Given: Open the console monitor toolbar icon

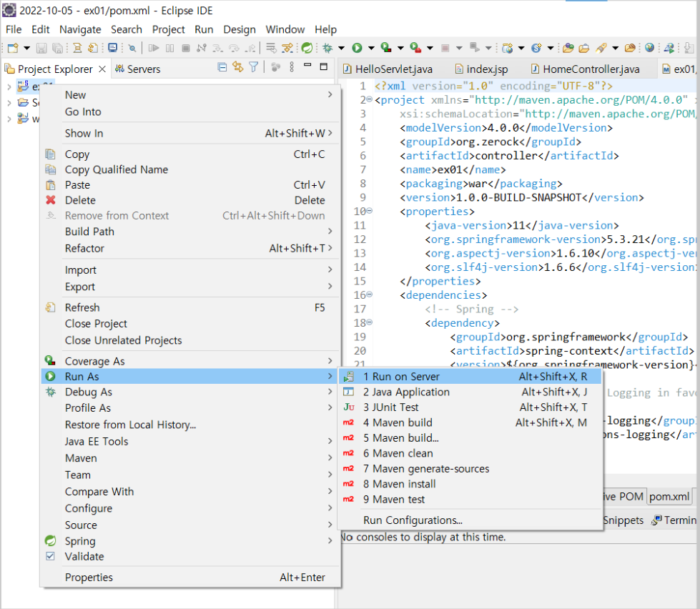Looking at the screenshot, I should pos(113,48).
